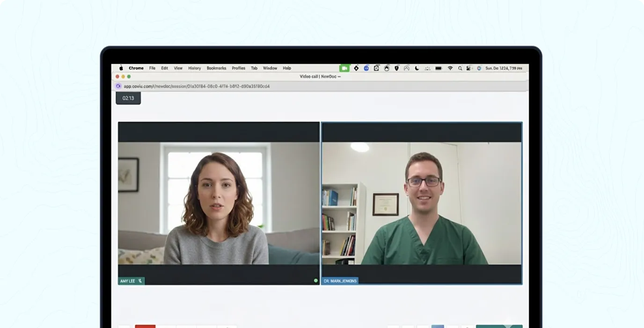This screenshot has height=328, width=644.
Task: Check the battery status icon
Action: point(439,68)
